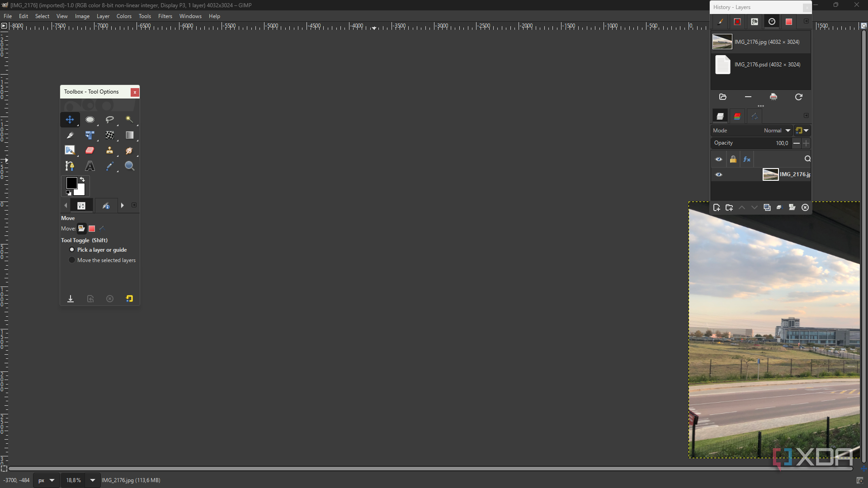Select the Fuzzy Select wand tool

[x=129, y=120]
